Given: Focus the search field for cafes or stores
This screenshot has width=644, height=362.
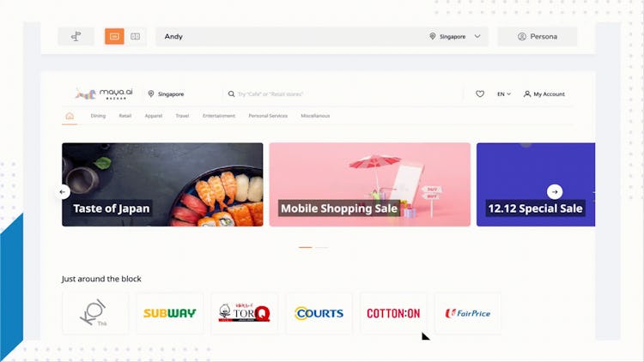Looking at the screenshot, I should tap(343, 94).
